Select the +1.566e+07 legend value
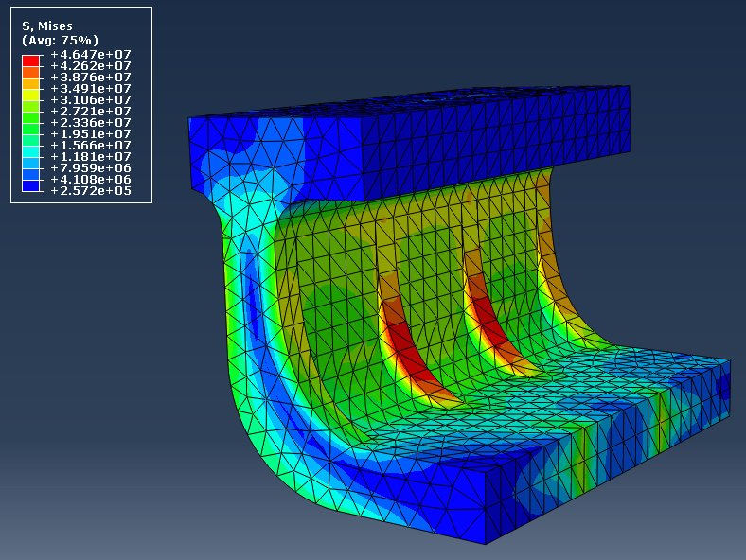The height and width of the screenshot is (560, 746). (90, 146)
